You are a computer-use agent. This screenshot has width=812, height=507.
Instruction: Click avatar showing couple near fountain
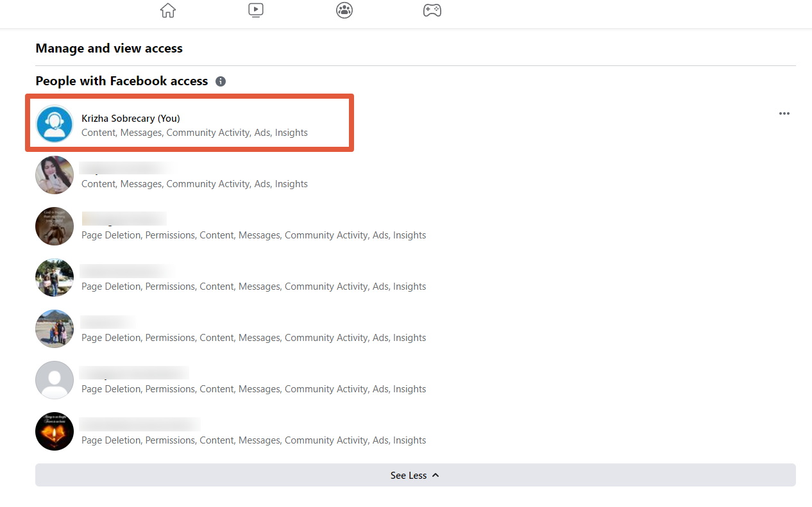pos(55,278)
